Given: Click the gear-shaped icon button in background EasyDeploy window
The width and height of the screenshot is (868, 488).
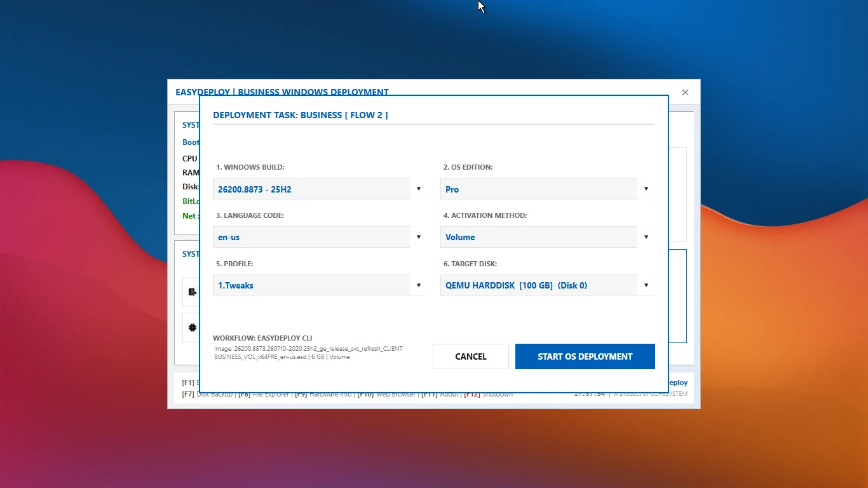Looking at the screenshot, I should pyautogui.click(x=192, y=328).
